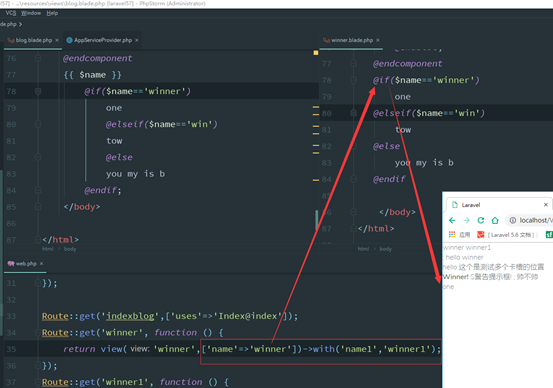The image size is (553, 388).
Task: Collapse fold at line 76 in blog.blade.php
Action: 38,58
